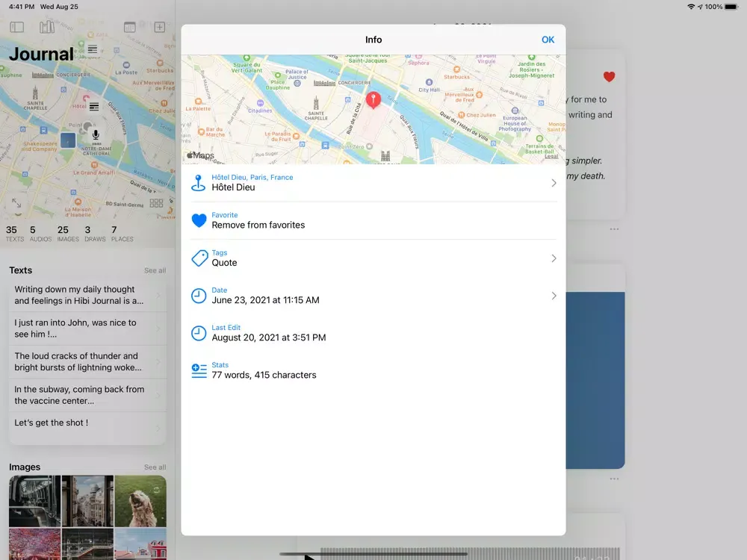Click the microphone audio marker on Journal map

click(96, 136)
